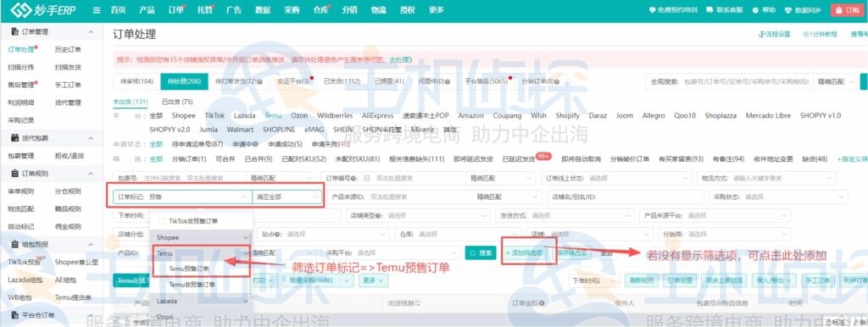Open the 1分钟教程 tutorial link
This screenshot has height=327, width=868.
(820, 34)
